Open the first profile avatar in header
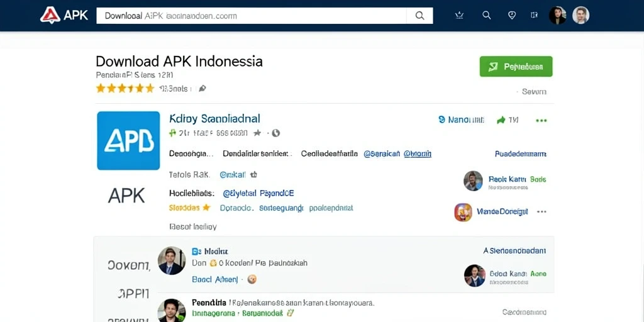The image size is (644, 322). [557, 15]
